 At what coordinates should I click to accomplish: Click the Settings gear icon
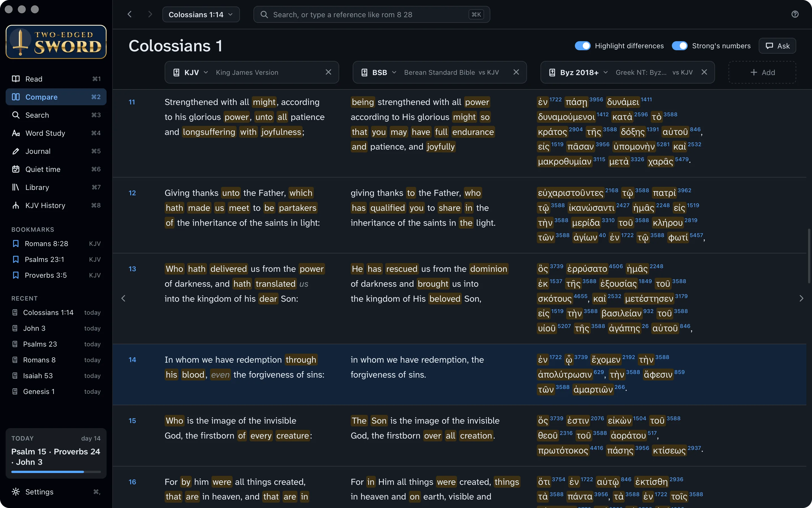16,492
